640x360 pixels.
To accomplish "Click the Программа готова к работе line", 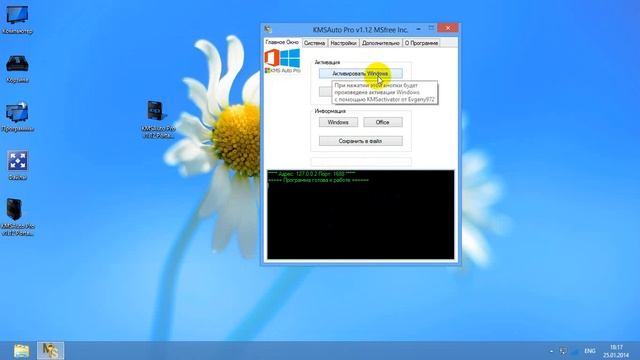I will 318,180.
